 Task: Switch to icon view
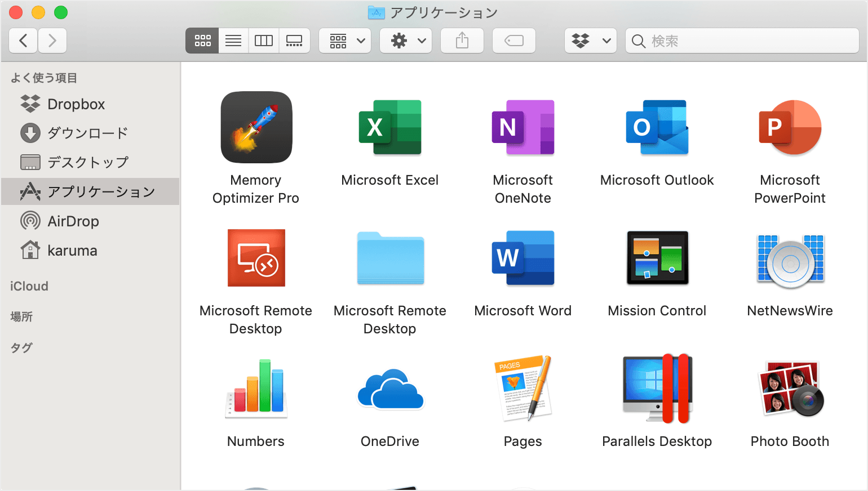tap(202, 41)
